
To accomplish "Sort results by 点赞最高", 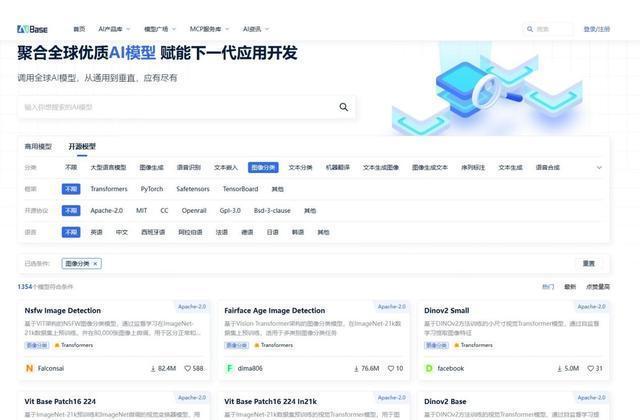I will point(598,287).
